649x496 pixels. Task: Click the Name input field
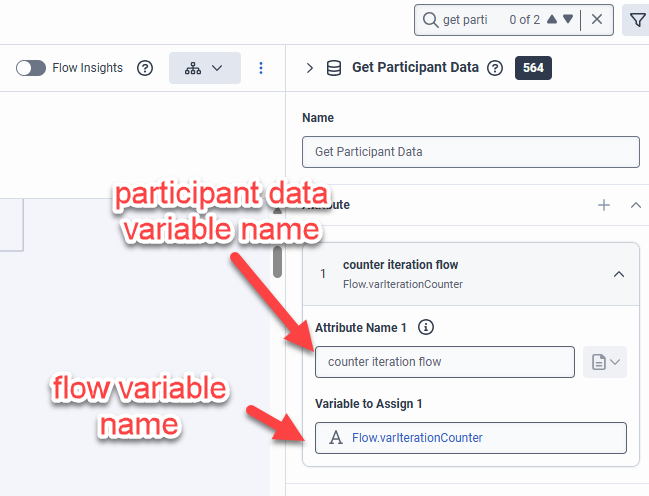(470, 152)
